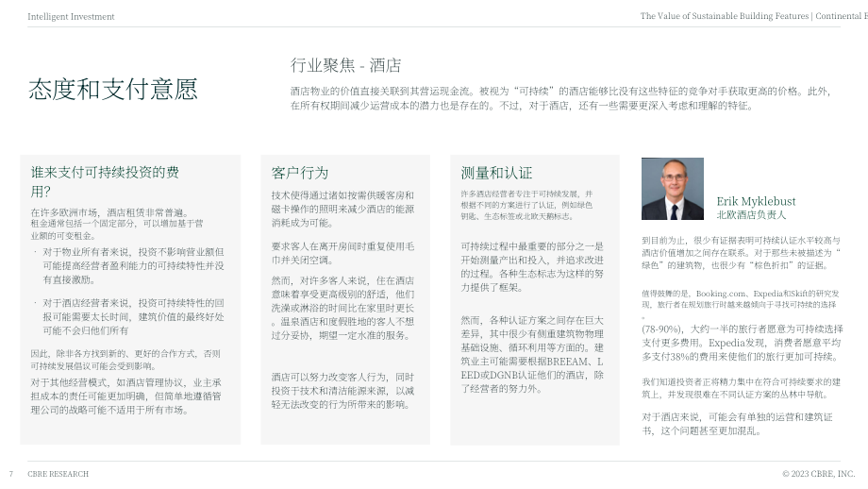Click the intro paragraph starting 酒店物业的价值

tap(561, 98)
